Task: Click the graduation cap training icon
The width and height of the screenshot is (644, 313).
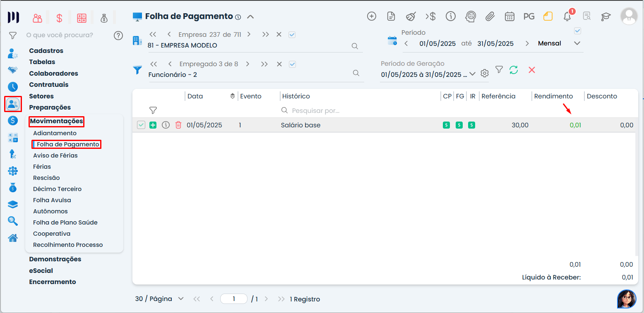Action: pyautogui.click(x=606, y=17)
